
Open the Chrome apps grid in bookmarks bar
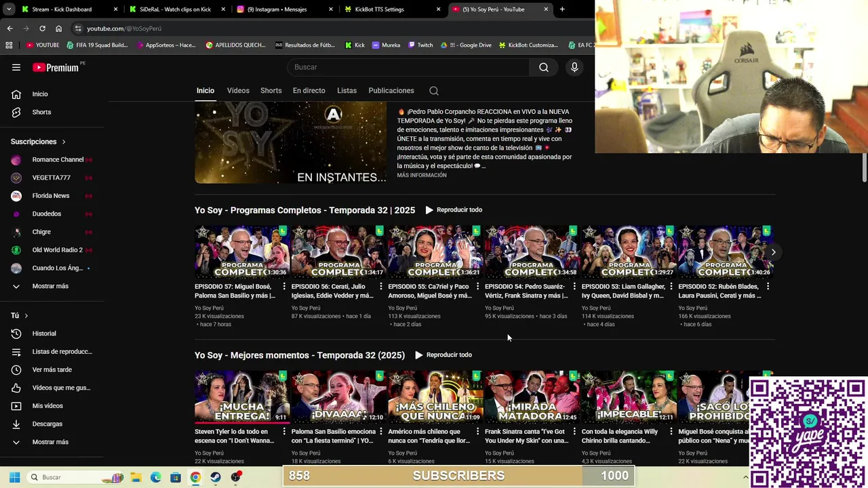click(9, 45)
